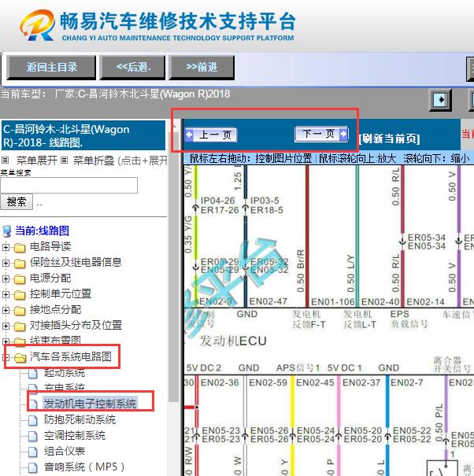Click document icon beside 音响系统
The image size is (474, 476).
[33, 468]
